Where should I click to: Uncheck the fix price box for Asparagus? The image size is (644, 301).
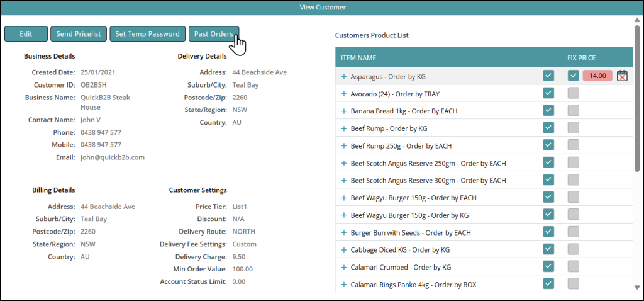click(x=574, y=76)
